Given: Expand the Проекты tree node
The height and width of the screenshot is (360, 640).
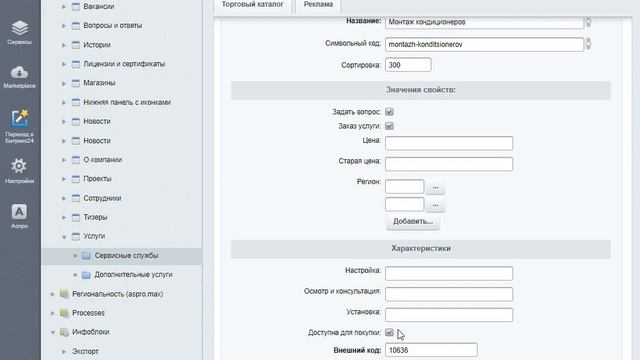Looking at the screenshot, I should pos(64,179).
